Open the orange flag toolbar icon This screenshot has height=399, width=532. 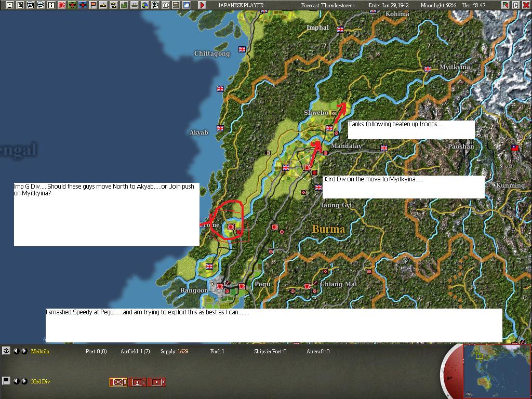(93, 5)
